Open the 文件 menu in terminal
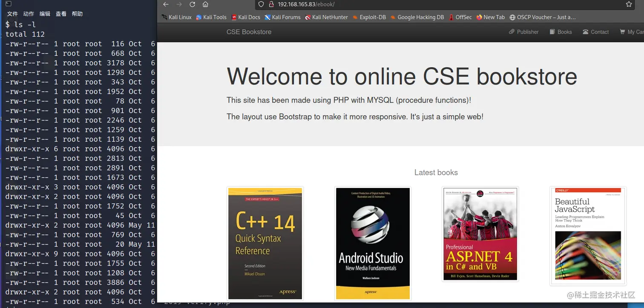Viewport: 644px width, 308px height. [x=12, y=14]
